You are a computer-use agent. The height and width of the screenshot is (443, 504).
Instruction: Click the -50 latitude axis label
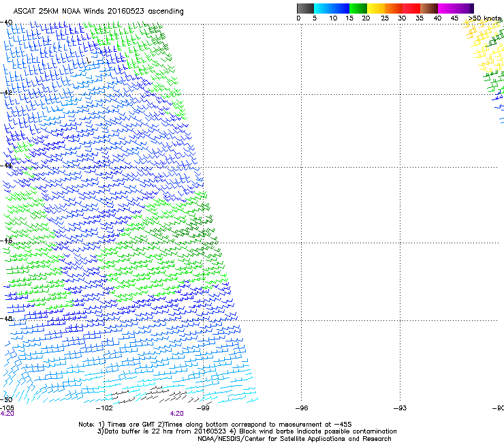(x=6, y=399)
